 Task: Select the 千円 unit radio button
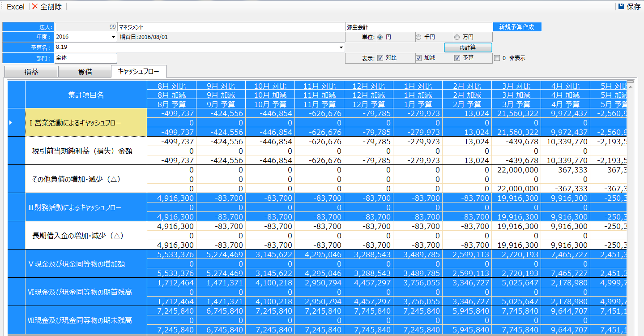[x=418, y=37]
